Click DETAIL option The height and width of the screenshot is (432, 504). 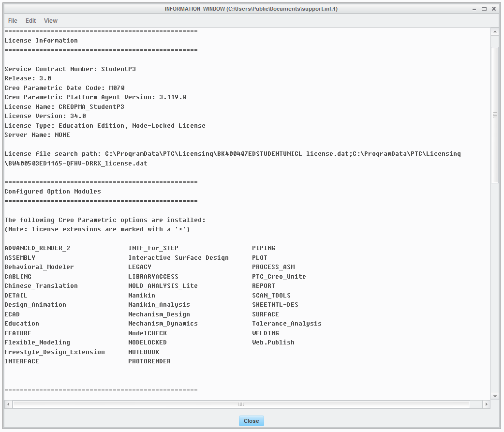(16, 296)
